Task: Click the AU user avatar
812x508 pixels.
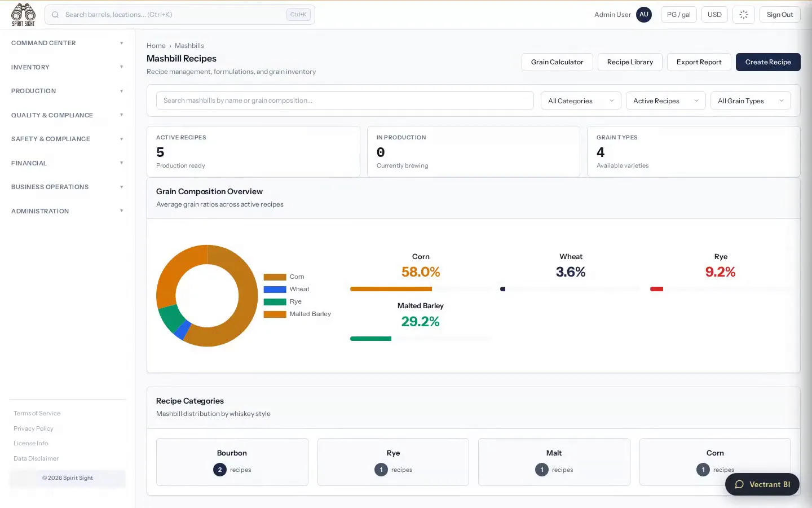Action: [x=644, y=15]
